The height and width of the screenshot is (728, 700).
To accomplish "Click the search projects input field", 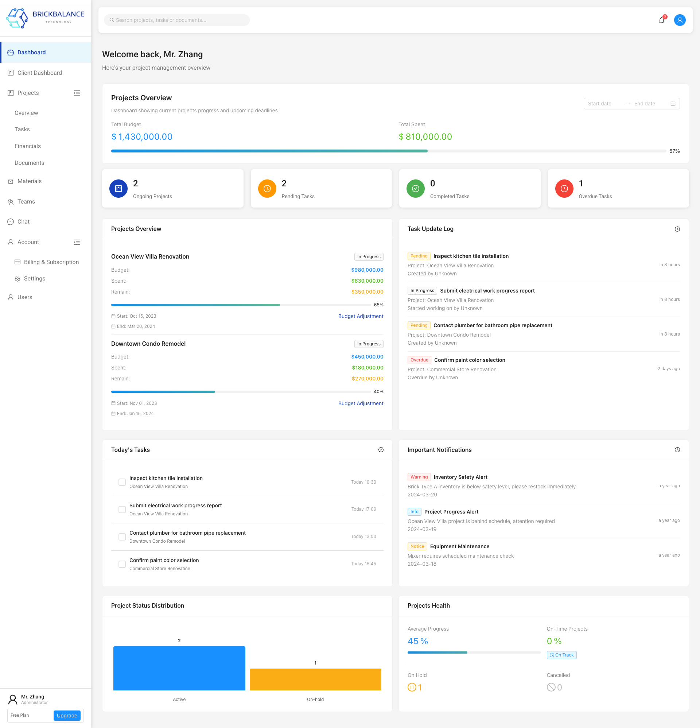I will pos(177,20).
